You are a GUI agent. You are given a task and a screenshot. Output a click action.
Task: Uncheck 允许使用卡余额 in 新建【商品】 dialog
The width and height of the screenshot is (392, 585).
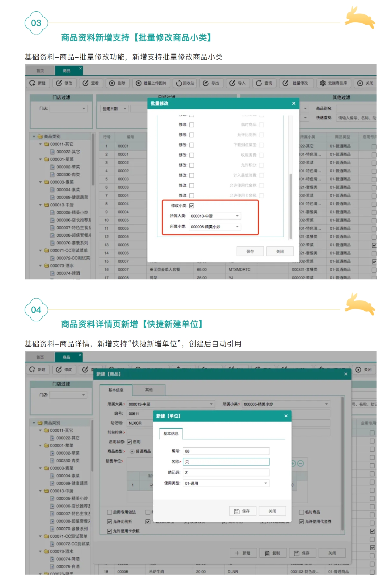pyautogui.click(x=109, y=531)
